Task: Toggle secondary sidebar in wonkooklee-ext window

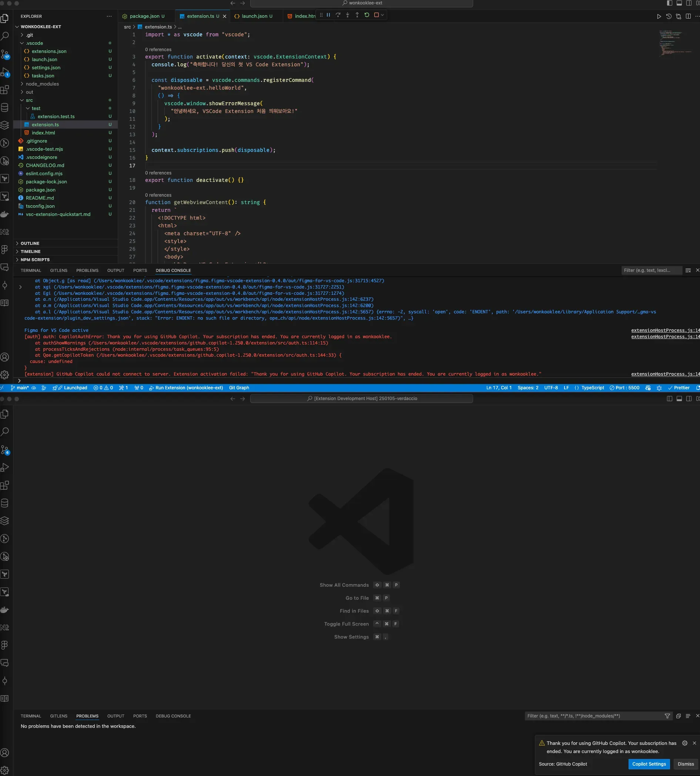Action: pos(689,3)
